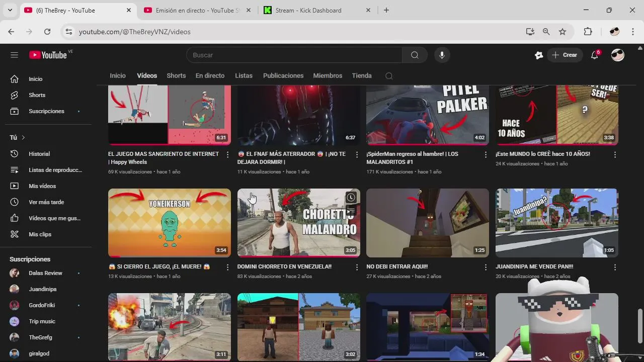Image resolution: width=644 pixels, height=362 pixels.
Task: Click install app icon in address bar
Action: pos(530,32)
